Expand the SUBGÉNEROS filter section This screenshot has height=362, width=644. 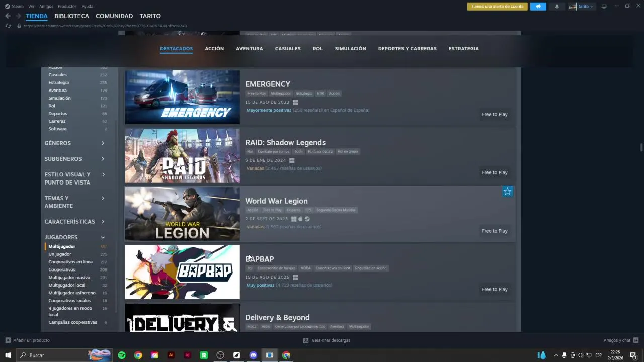point(75,159)
